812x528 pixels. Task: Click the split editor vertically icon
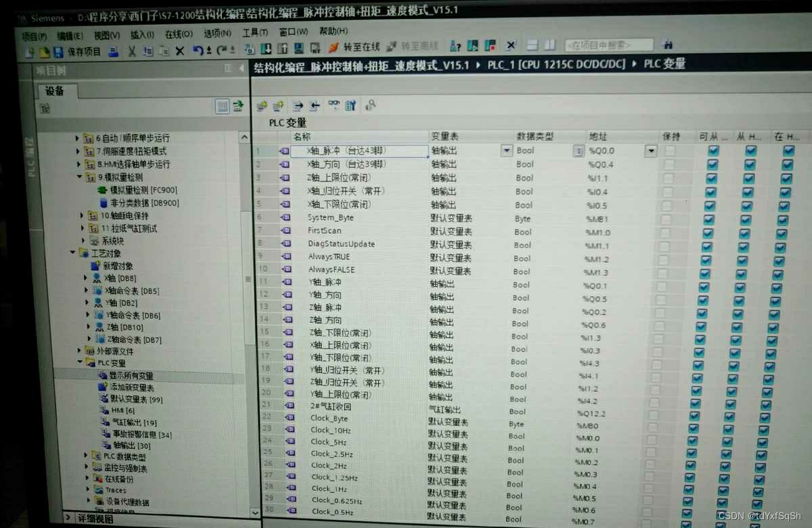550,45
